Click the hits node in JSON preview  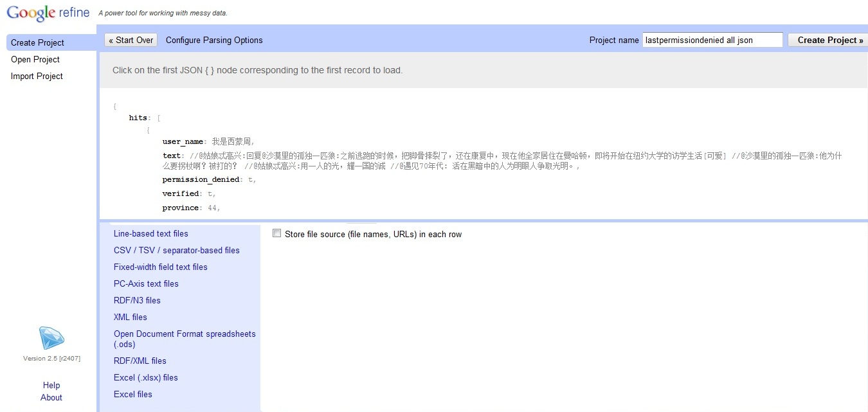[138, 118]
